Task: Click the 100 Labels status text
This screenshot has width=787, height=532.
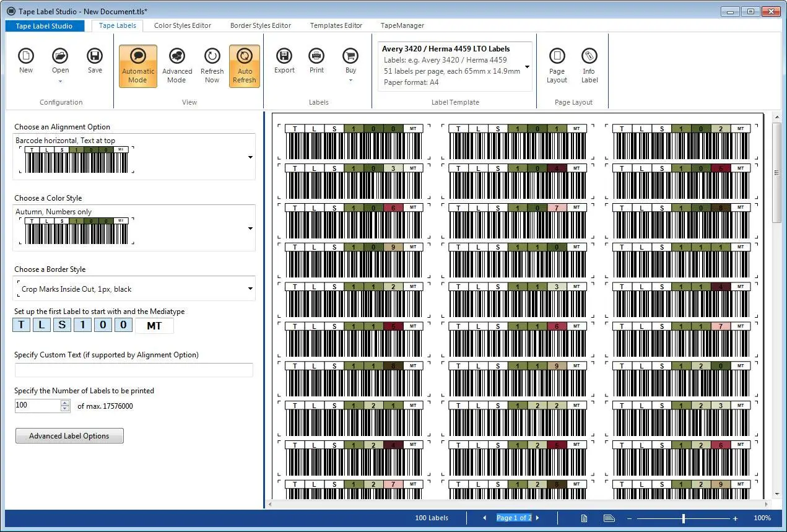Action: (432, 518)
